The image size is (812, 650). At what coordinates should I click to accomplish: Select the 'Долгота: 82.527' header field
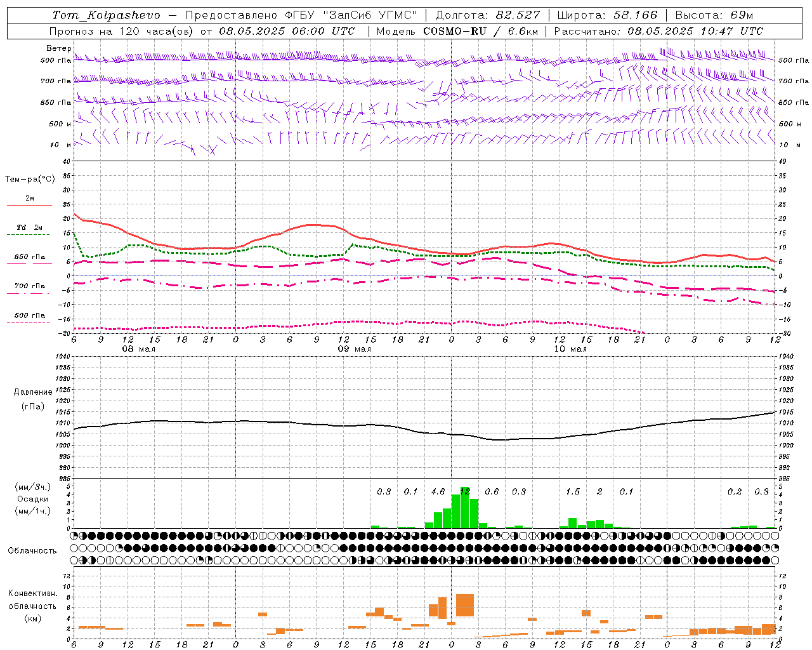pos(488,15)
